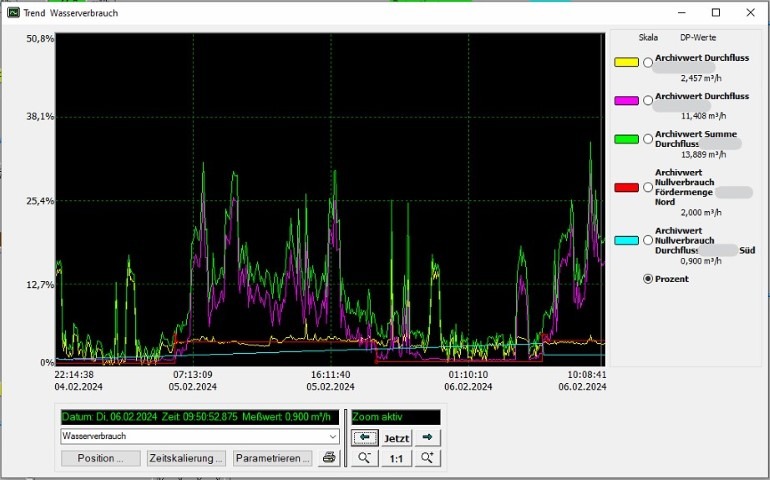This screenshot has height=480, width=770.
Task: Click the 12,7% scale label
Action: tap(40, 284)
